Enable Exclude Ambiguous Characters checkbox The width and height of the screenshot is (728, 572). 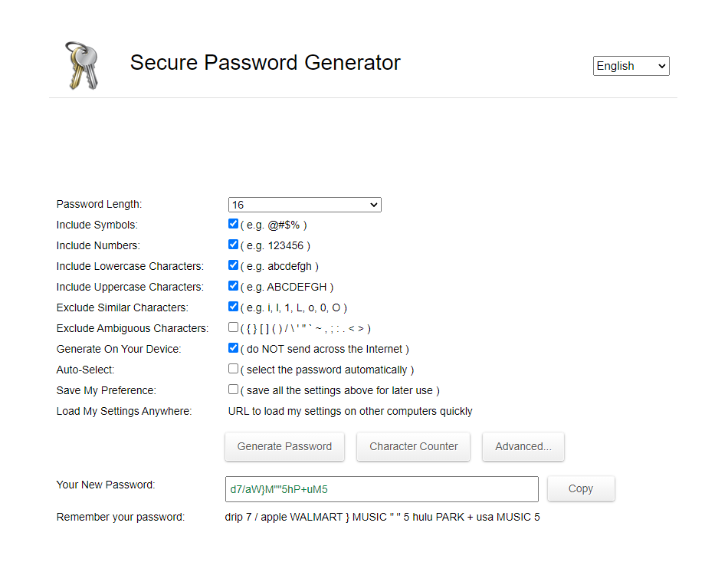click(x=234, y=327)
